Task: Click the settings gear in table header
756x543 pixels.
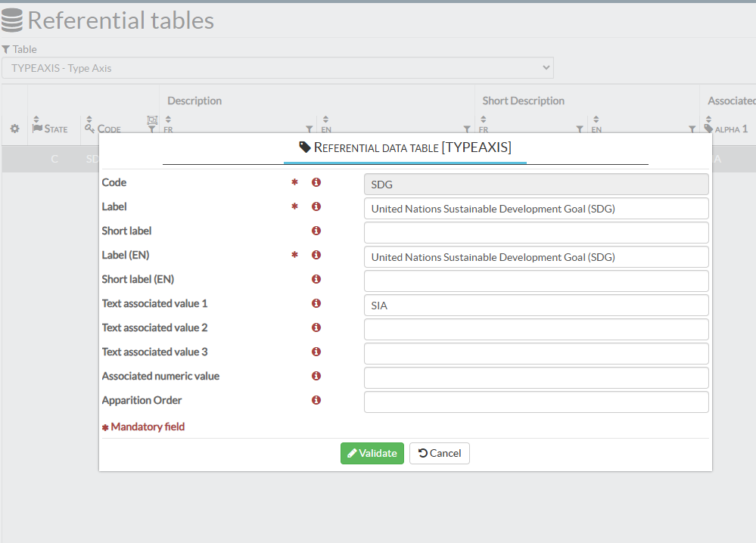Action: pos(14,129)
